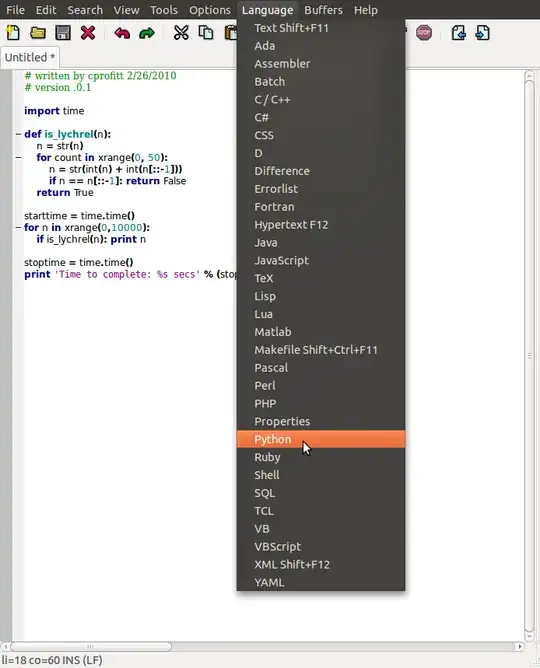Select TeX language
Screen dimensions: 540x668
[321, 279]
